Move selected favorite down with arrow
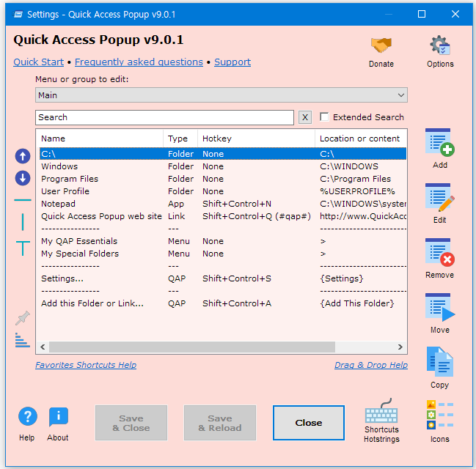Image resolution: width=476 pixels, height=469 pixels. [x=23, y=178]
